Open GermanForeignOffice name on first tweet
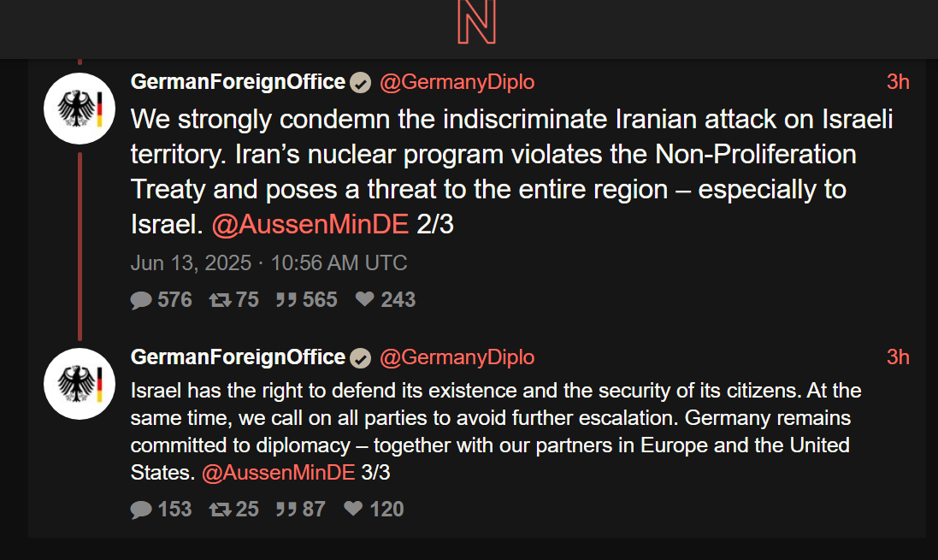938x560 pixels. 238,82
